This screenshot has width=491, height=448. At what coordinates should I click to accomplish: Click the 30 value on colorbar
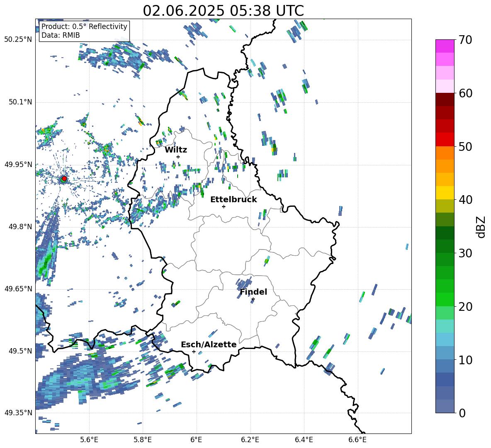pyautogui.click(x=465, y=253)
